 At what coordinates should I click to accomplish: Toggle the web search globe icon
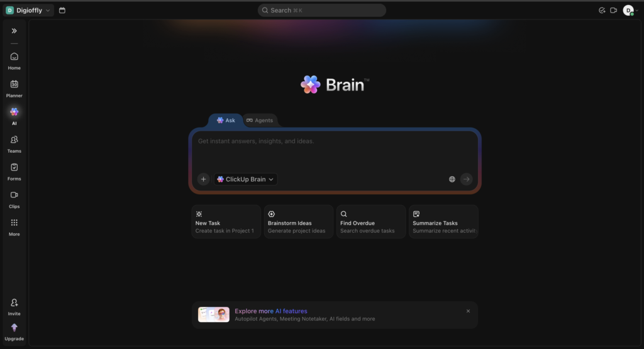coord(452,179)
